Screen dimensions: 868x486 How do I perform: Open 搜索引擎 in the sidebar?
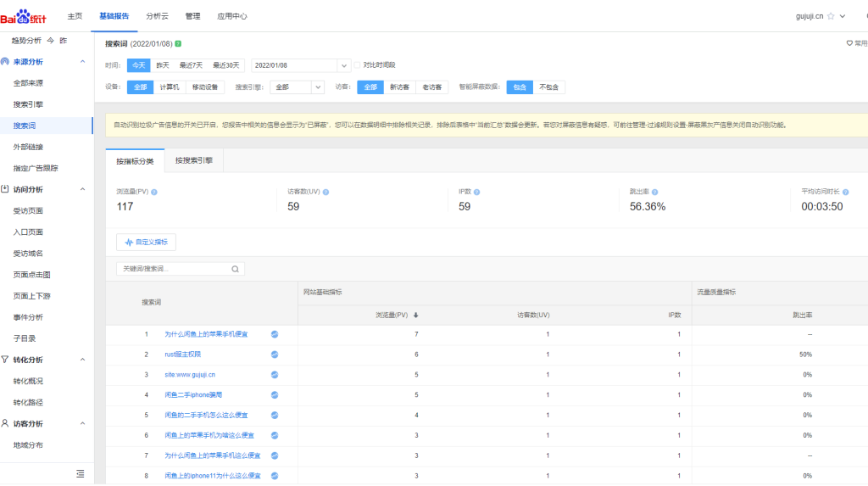[28, 104]
